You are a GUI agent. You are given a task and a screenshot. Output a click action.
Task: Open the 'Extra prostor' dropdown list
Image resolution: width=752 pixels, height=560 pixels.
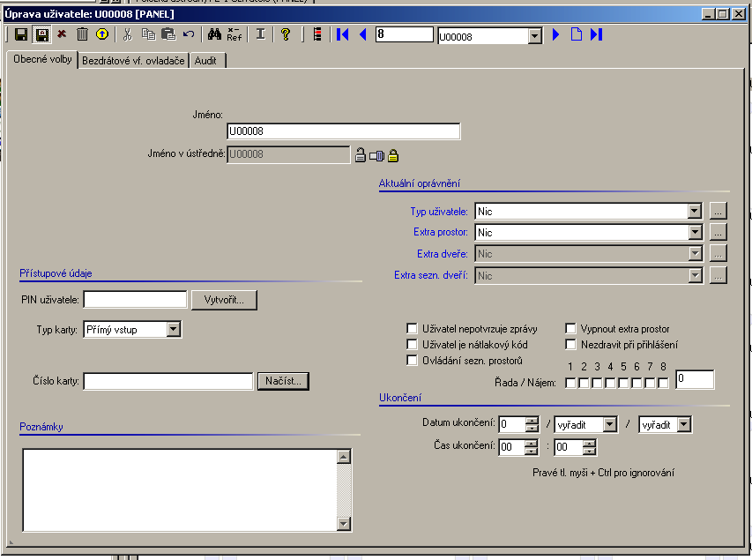[695, 233]
